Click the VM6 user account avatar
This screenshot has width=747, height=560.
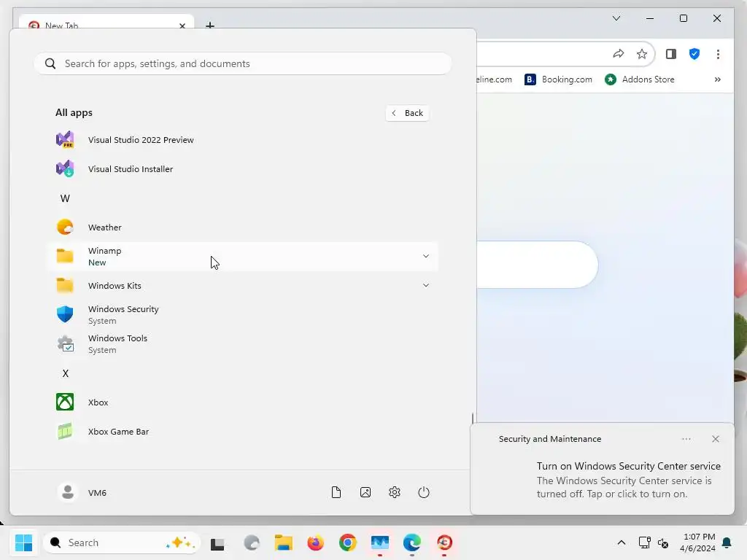[x=68, y=492]
